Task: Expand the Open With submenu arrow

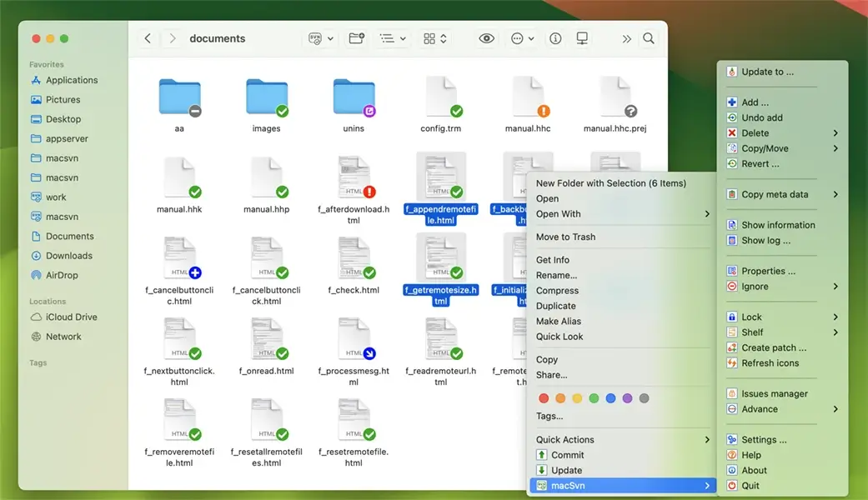Action: click(x=707, y=214)
